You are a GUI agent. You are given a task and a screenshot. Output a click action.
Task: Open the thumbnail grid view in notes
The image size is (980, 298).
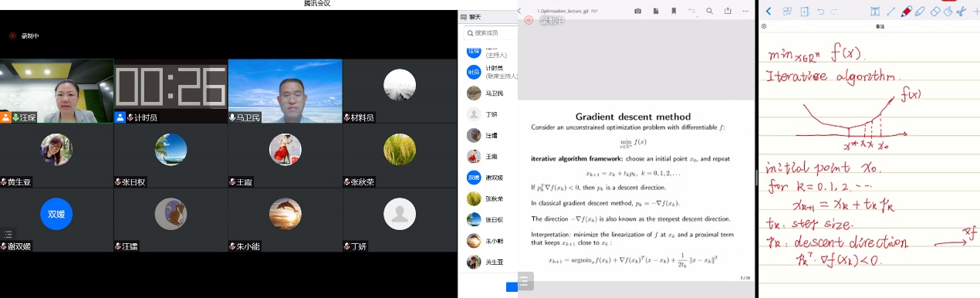pyautogui.click(x=787, y=11)
